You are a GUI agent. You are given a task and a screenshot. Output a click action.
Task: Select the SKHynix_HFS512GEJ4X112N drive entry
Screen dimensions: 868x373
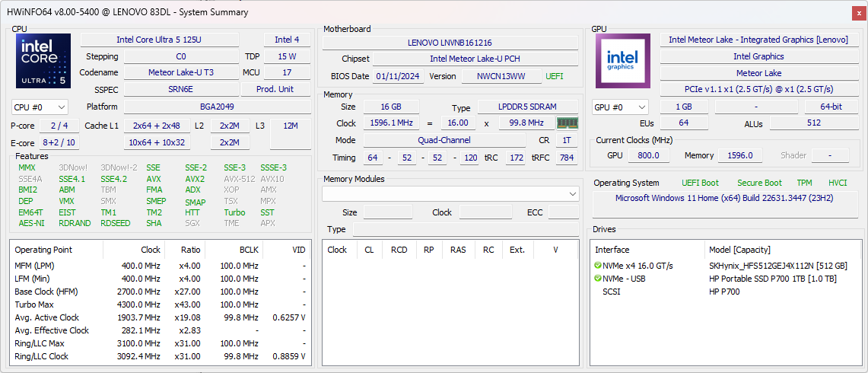[726, 266]
